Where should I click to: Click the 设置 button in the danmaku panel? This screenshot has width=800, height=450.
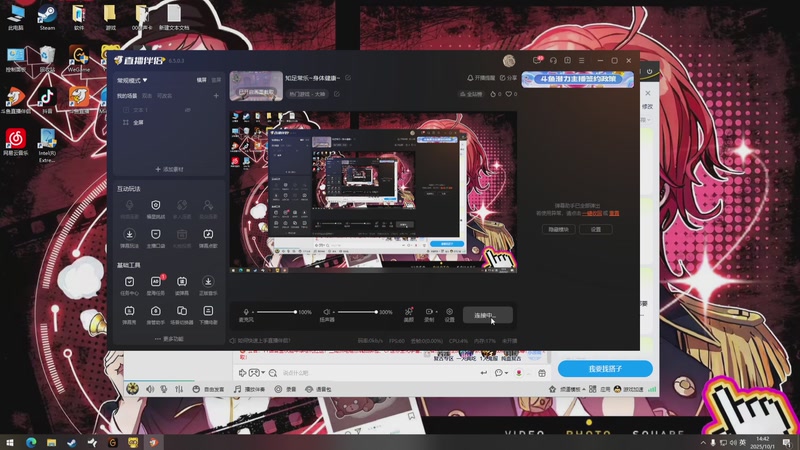[x=595, y=230]
